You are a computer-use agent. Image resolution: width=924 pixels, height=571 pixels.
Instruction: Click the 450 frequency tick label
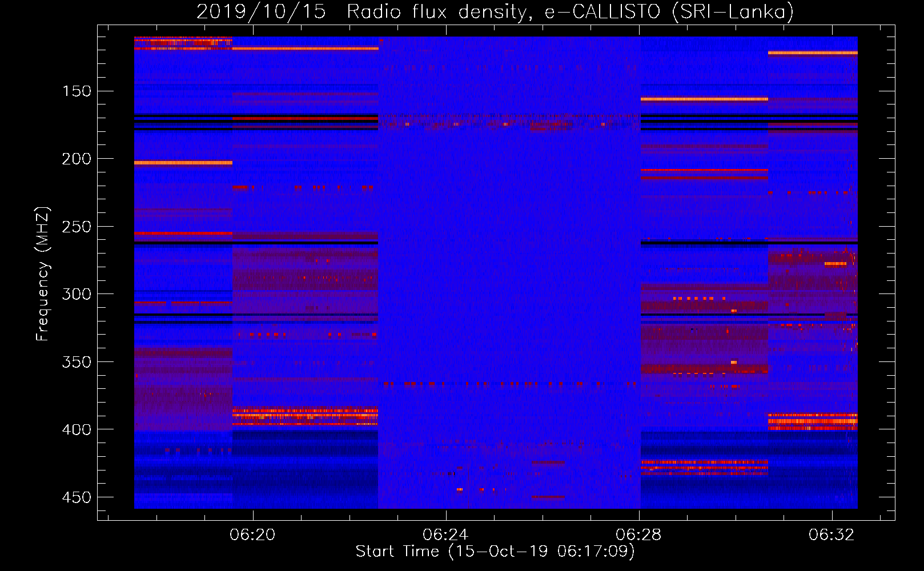pos(77,497)
